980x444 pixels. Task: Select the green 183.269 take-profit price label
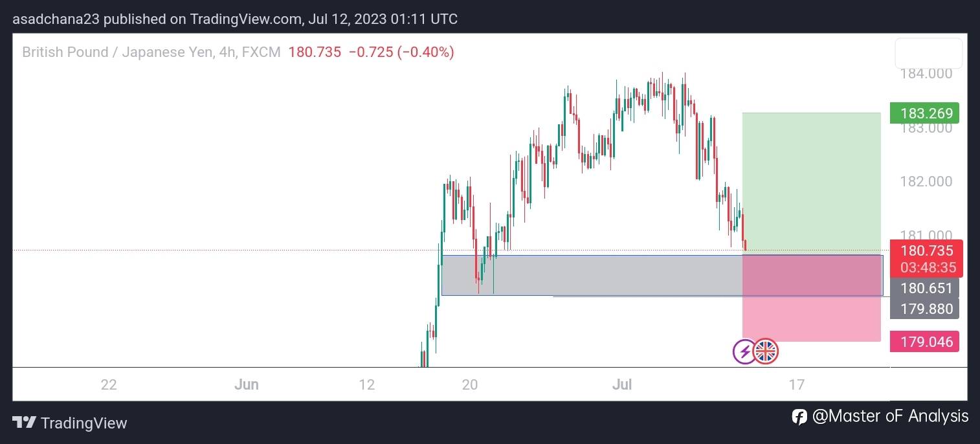pyautogui.click(x=924, y=113)
